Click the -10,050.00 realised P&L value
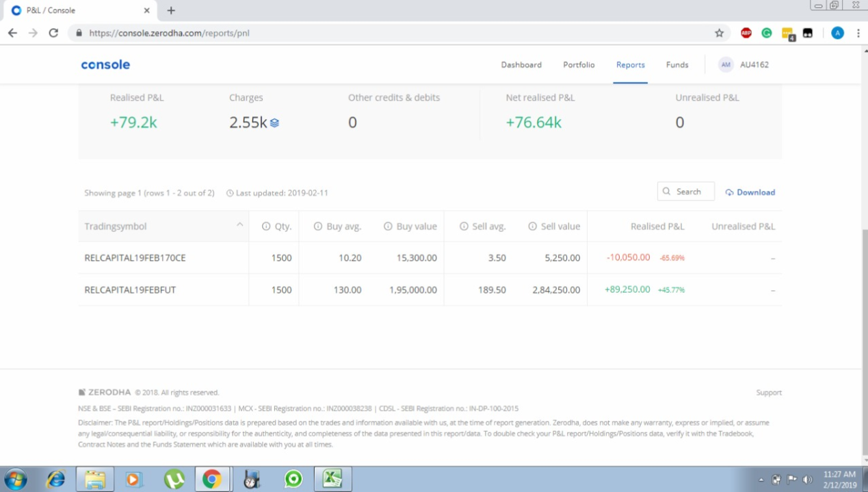 [628, 257]
